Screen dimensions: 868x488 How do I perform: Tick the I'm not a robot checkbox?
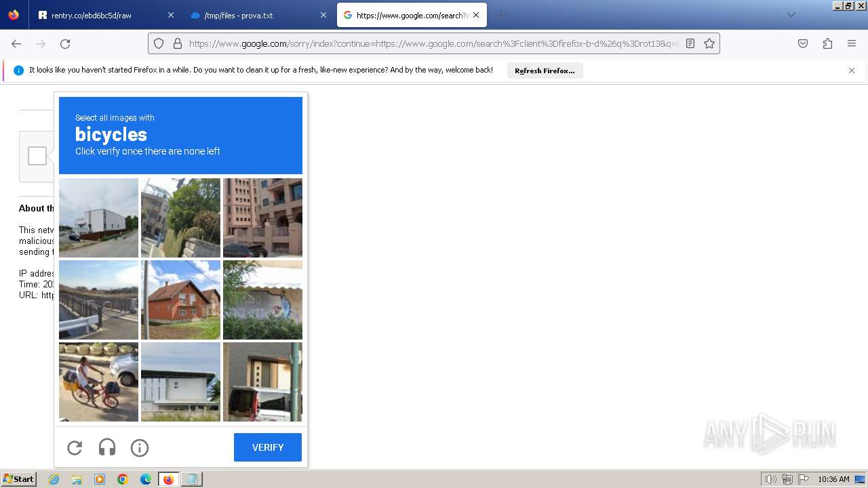click(x=37, y=156)
